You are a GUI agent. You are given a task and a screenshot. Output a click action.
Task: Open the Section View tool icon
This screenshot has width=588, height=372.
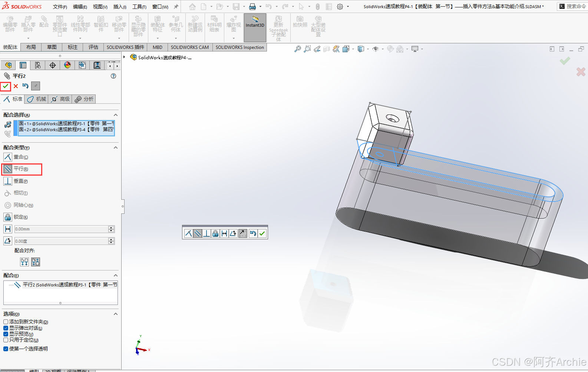(x=327, y=49)
